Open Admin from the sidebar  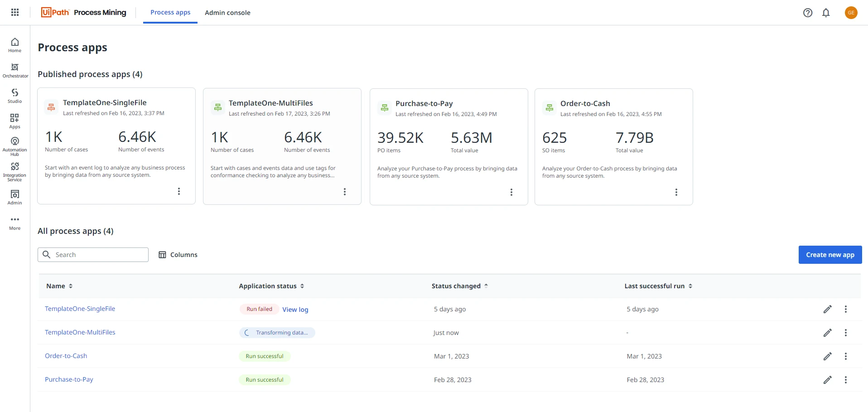click(15, 197)
